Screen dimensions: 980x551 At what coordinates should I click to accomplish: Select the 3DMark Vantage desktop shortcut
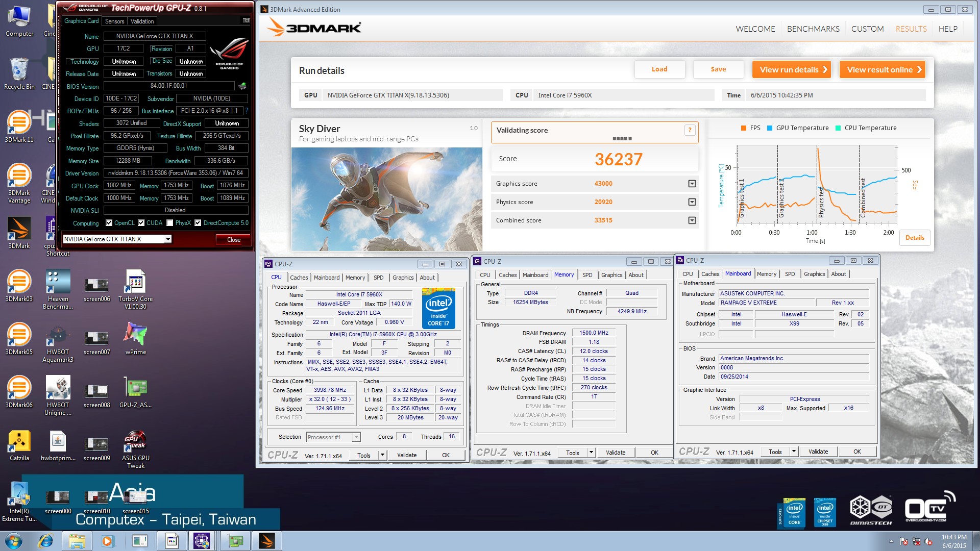(19, 184)
